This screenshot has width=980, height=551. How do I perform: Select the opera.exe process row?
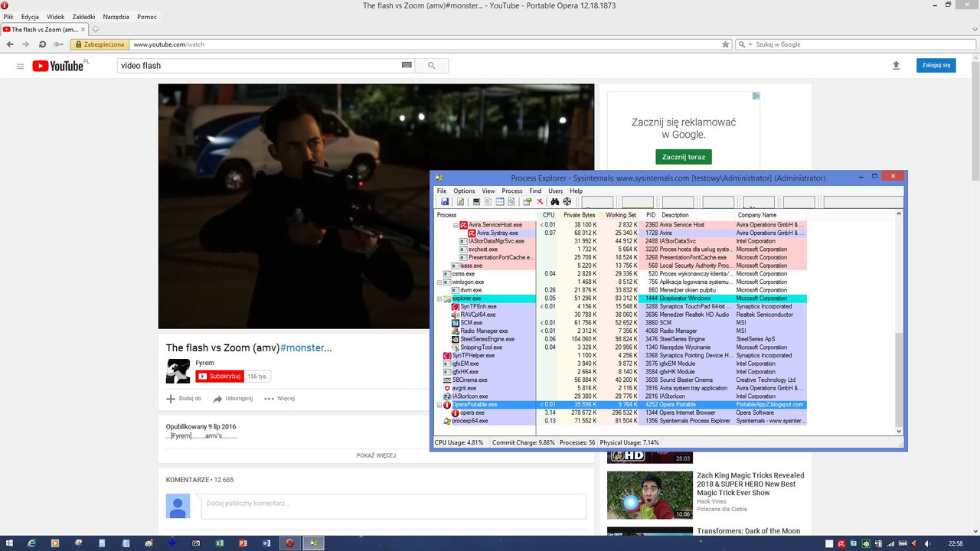coord(621,412)
